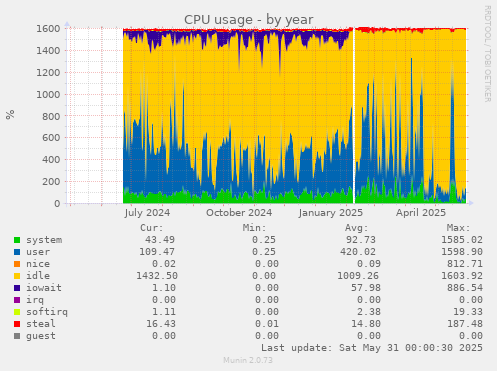The height and width of the screenshot is (371, 497).
Task: Click the 'CPU usage - by year' title
Action: pos(249,20)
